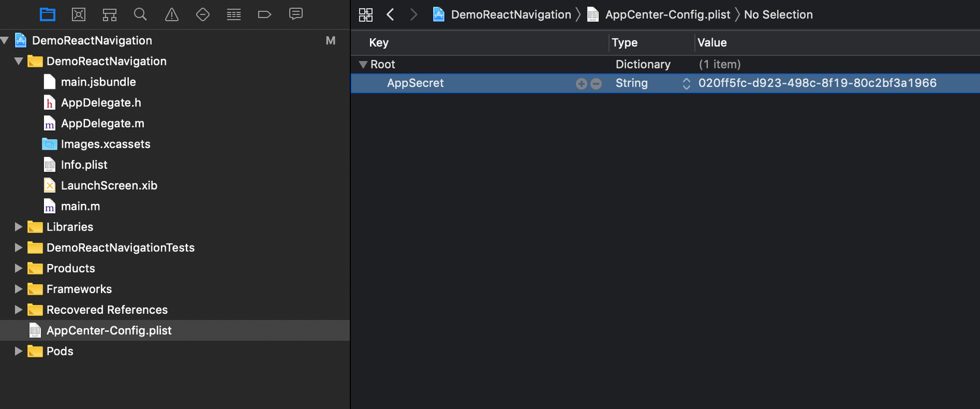This screenshot has height=409, width=980.
Task: Open the String type selector for AppSecret
Action: (686, 84)
